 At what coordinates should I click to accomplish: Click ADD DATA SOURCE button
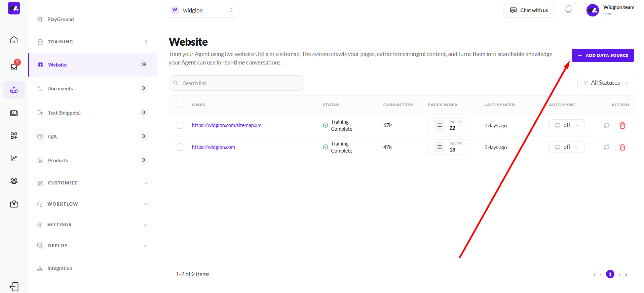coord(603,55)
